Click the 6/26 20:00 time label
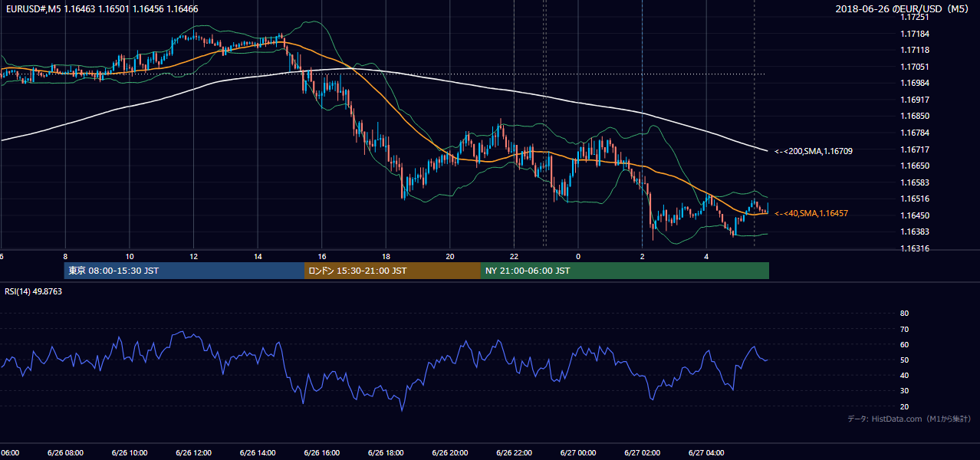The width and height of the screenshot is (980, 460). pyautogui.click(x=450, y=452)
